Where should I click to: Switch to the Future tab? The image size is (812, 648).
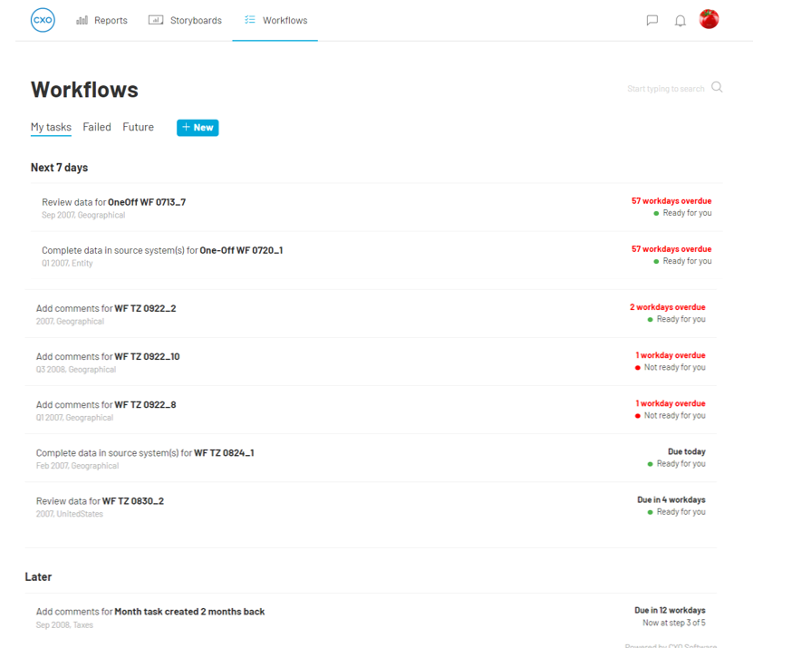(138, 127)
